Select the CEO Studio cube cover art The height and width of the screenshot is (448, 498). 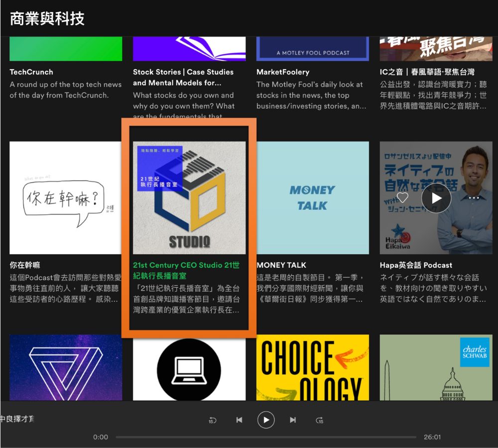pos(189,198)
